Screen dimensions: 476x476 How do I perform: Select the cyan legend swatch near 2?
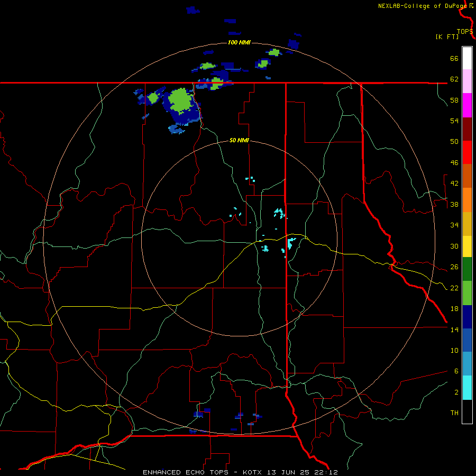pyautogui.click(x=467, y=388)
